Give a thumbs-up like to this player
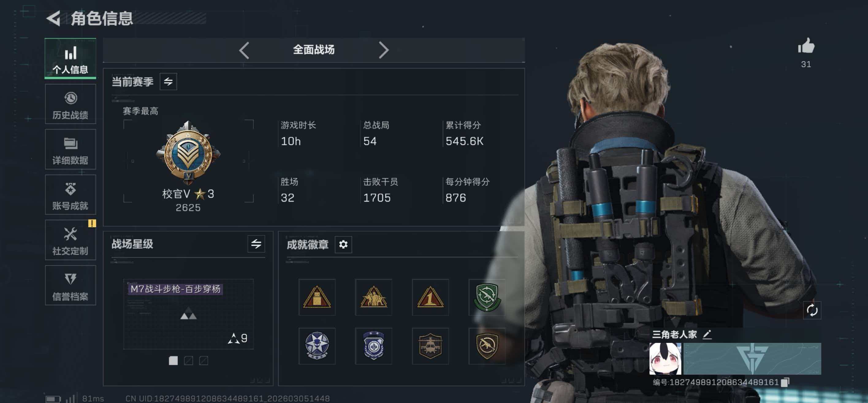This screenshot has width=868, height=403. pyautogui.click(x=806, y=46)
